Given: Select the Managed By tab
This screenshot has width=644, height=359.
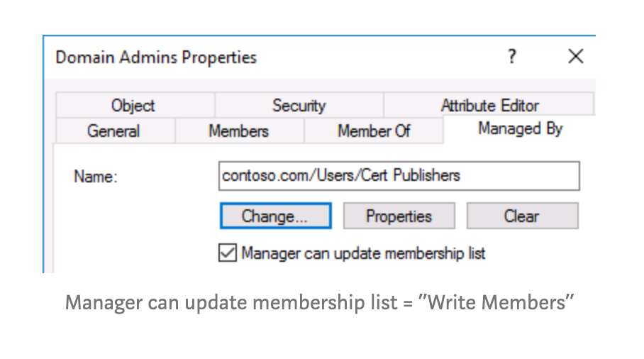Looking at the screenshot, I should [520, 129].
